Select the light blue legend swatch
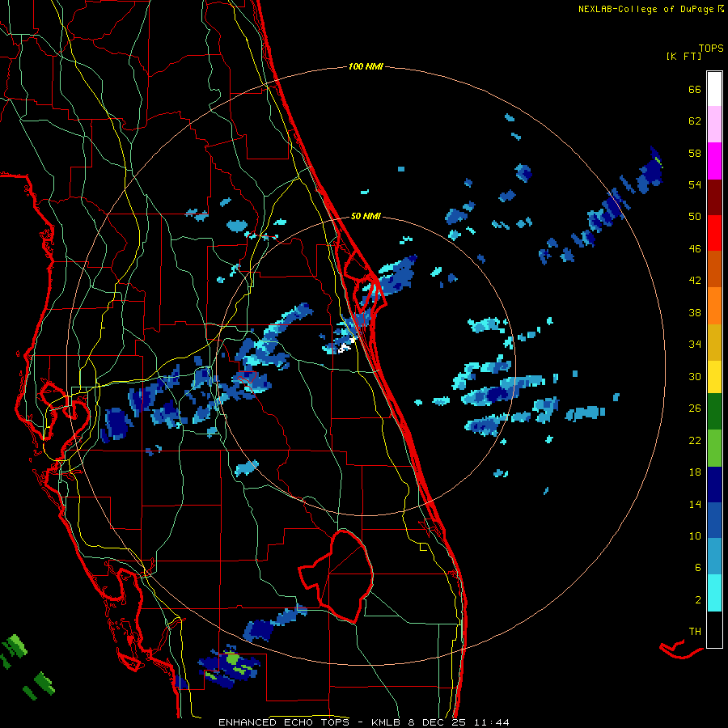The height and width of the screenshot is (728, 728). click(714, 556)
